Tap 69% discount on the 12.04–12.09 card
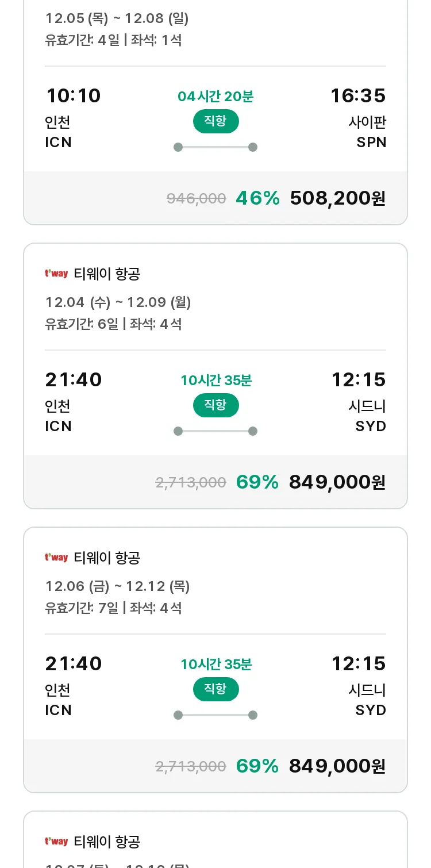The image size is (431, 868). click(257, 482)
